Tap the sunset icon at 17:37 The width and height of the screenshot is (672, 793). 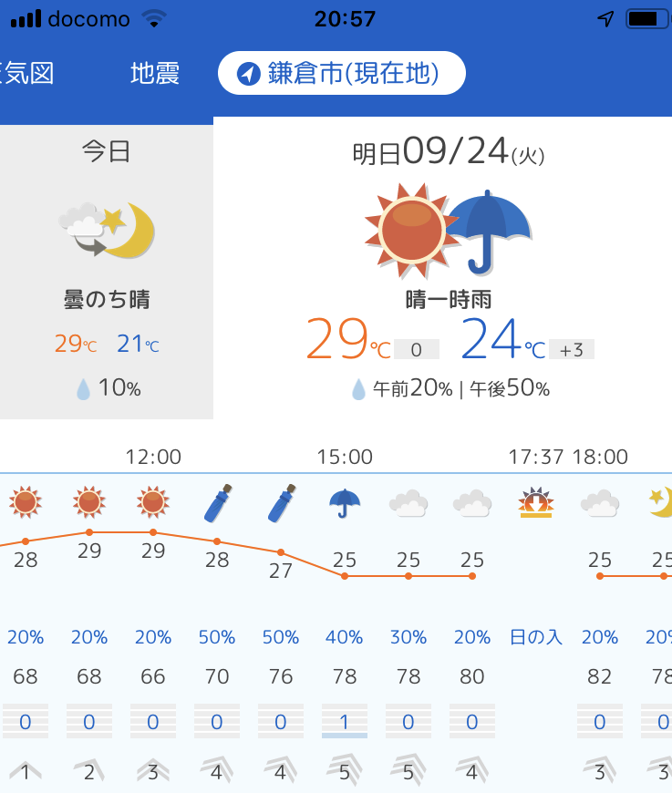click(536, 503)
